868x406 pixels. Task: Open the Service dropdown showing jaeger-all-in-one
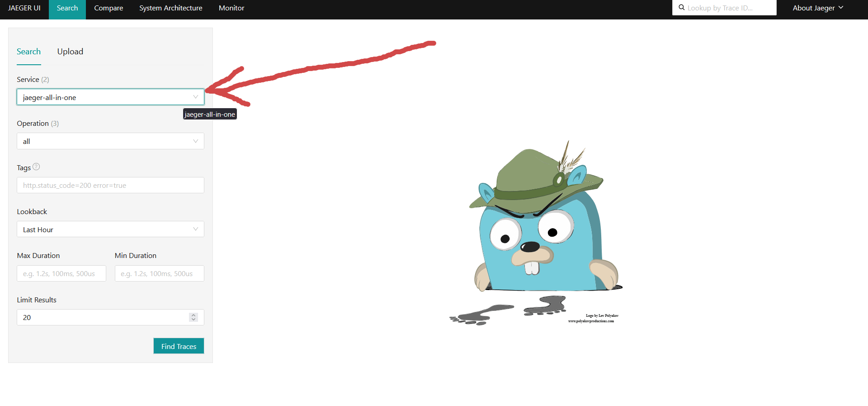pos(110,97)
